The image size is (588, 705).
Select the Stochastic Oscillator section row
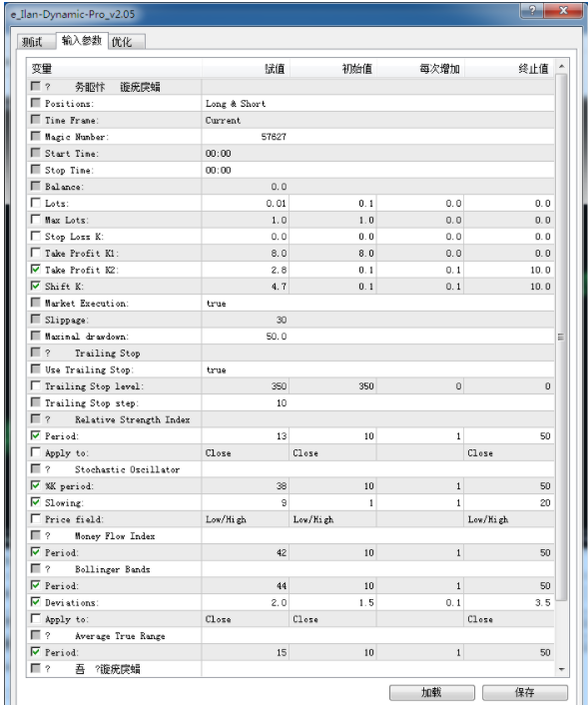(x=291, y=469)
